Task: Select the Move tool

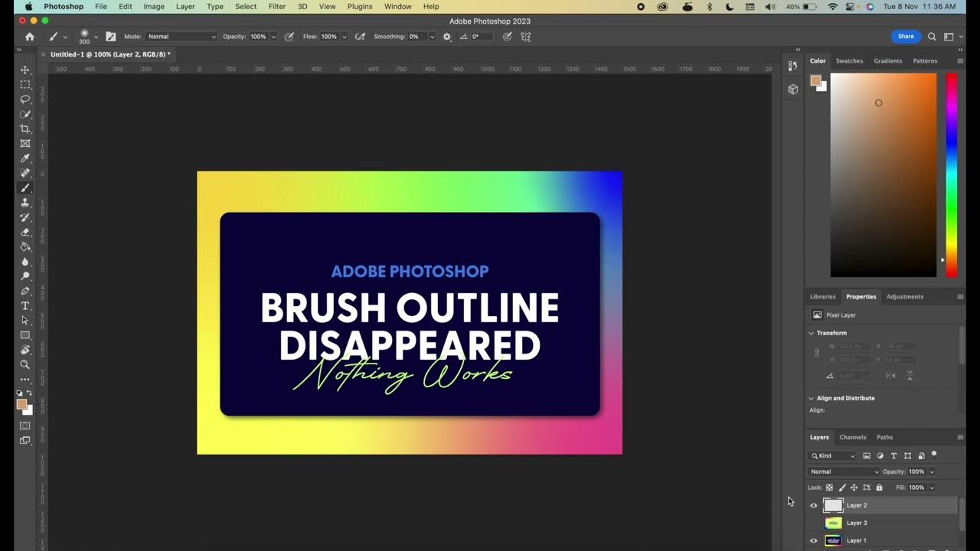Action: 25,70
